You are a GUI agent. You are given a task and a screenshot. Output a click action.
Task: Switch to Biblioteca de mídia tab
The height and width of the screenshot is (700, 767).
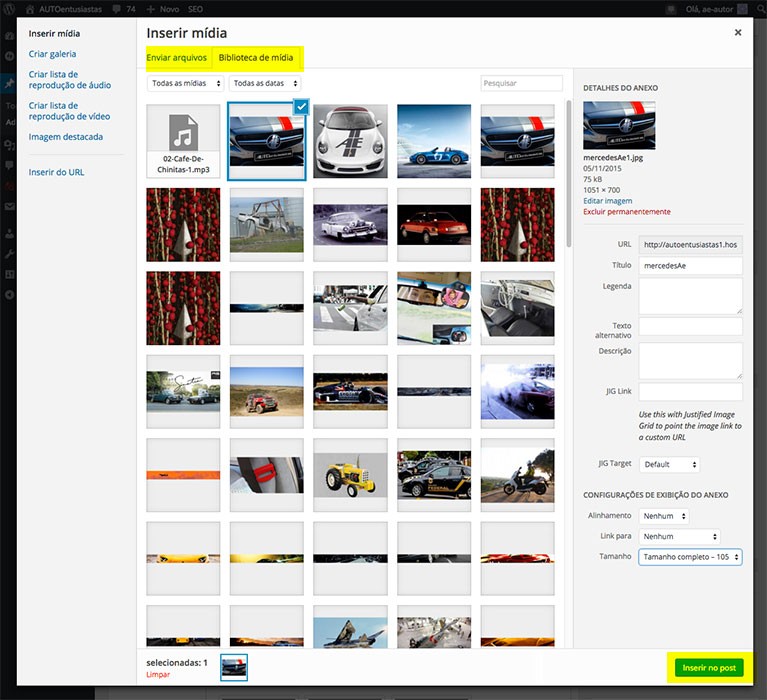(256, 58)
